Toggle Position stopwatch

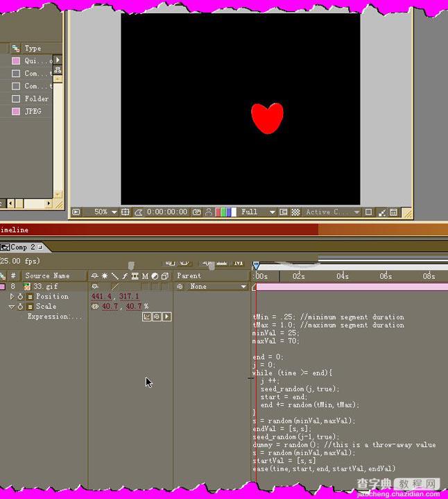(x=20, y=296)
